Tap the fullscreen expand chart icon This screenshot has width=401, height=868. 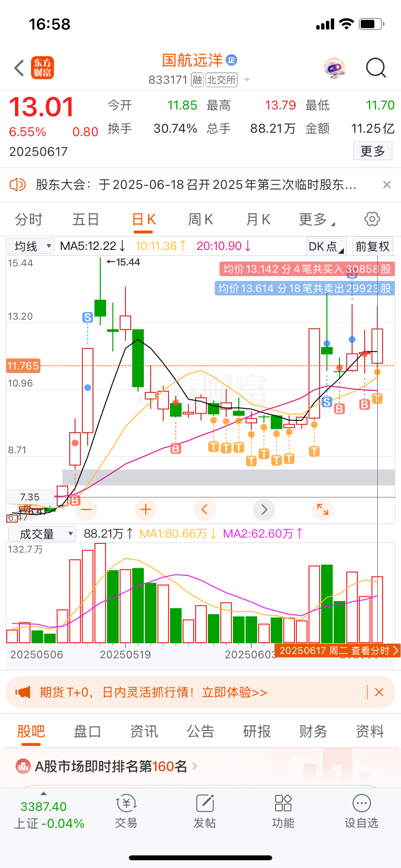point(323,510)
